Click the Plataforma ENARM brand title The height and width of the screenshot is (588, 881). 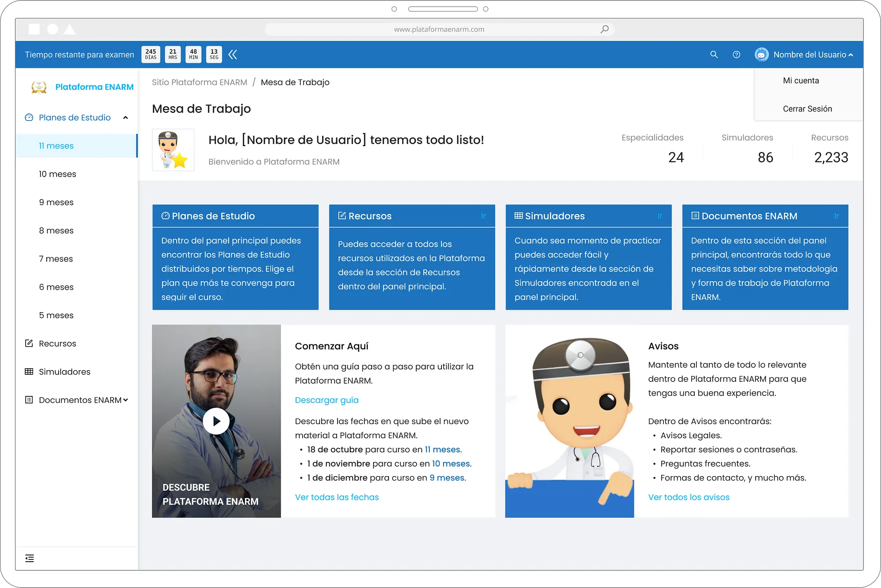click(94, 87)
